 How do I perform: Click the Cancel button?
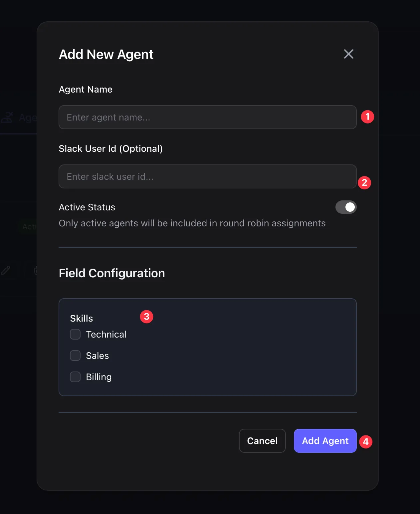pyautogui.click(x=262, y=441)
